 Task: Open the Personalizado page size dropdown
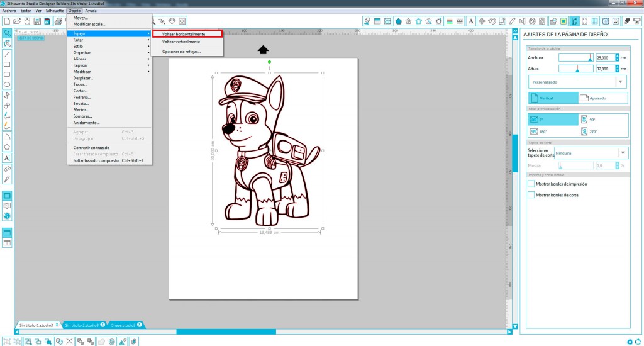(x=577, y=82)
